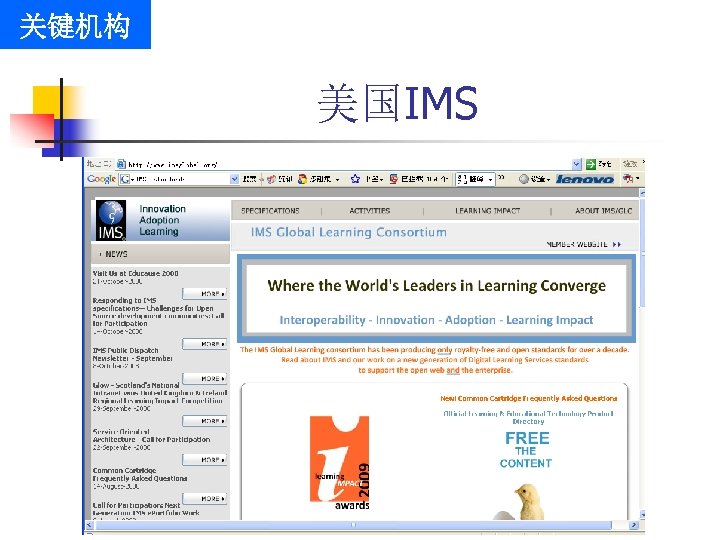Click the Google toolbar search field
This screenshot has width=720, height=540.
point(179,179)
